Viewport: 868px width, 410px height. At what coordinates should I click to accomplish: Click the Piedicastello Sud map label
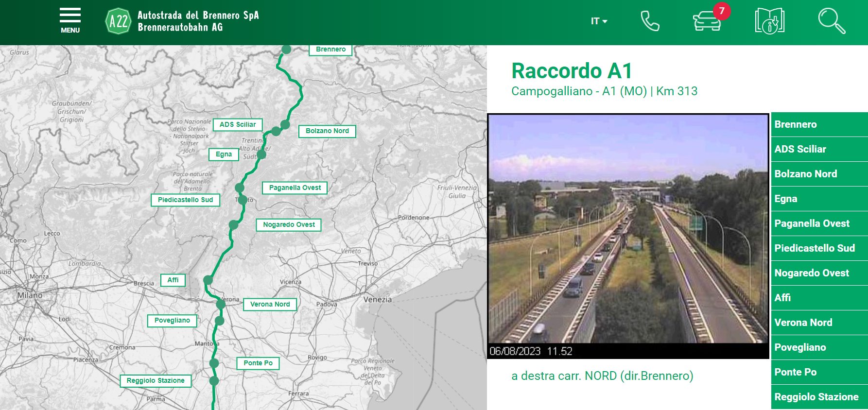click(185, 200)
